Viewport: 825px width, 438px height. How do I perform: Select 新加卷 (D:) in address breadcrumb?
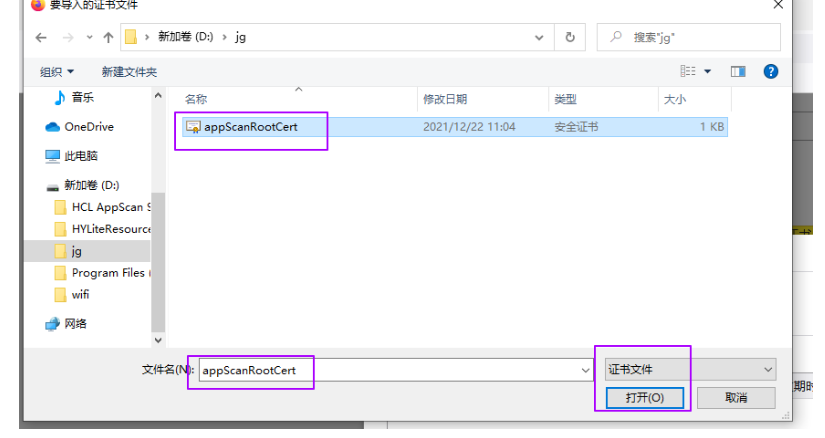pos(186,37)
